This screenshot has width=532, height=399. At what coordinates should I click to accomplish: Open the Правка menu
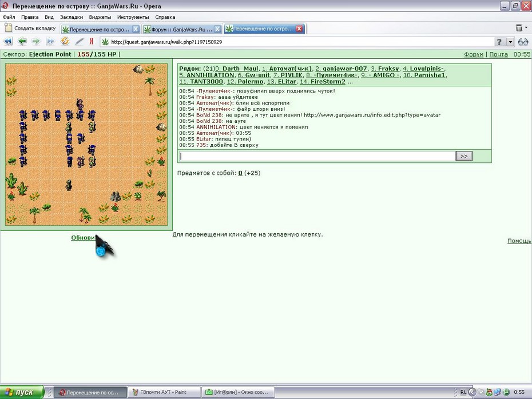(30, 17)
